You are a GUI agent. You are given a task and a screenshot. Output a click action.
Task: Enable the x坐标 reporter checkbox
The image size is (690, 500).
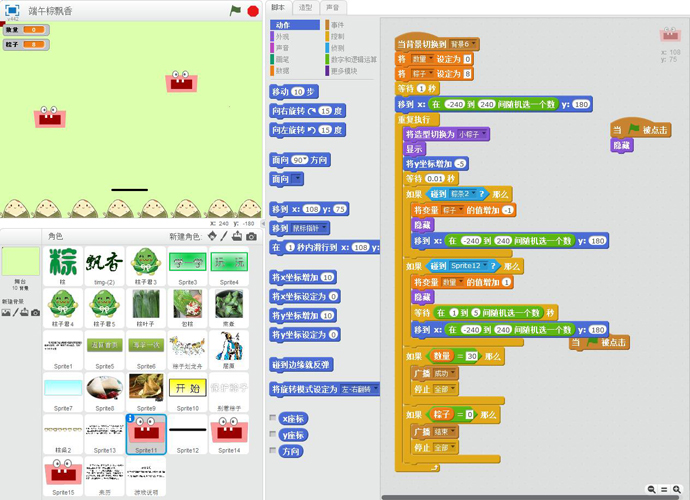click(274, 418)
